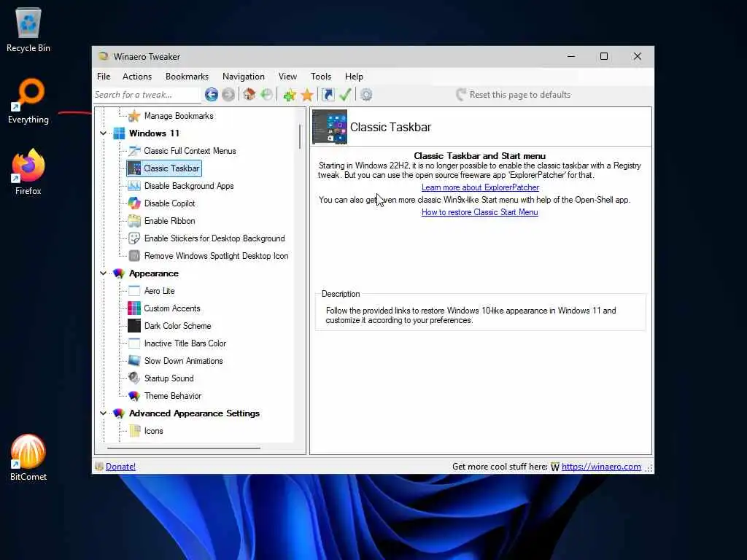Click the Custom Accents colorful icon
Screen dimensions: 747x560
point(134,308)
